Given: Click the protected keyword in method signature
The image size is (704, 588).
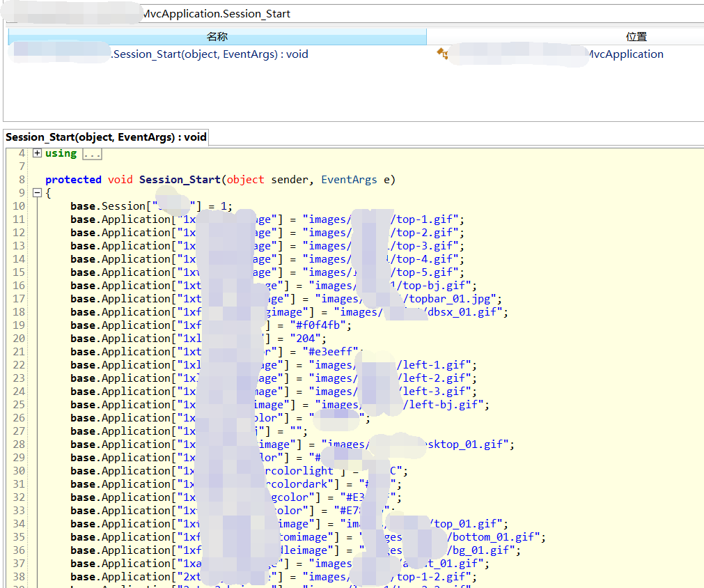Looking at the screenshot, I should coord(73,180).
